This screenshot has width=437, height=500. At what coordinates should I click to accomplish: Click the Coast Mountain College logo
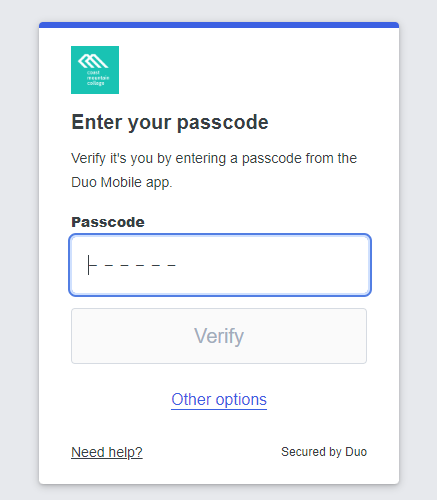coord(95,70)
